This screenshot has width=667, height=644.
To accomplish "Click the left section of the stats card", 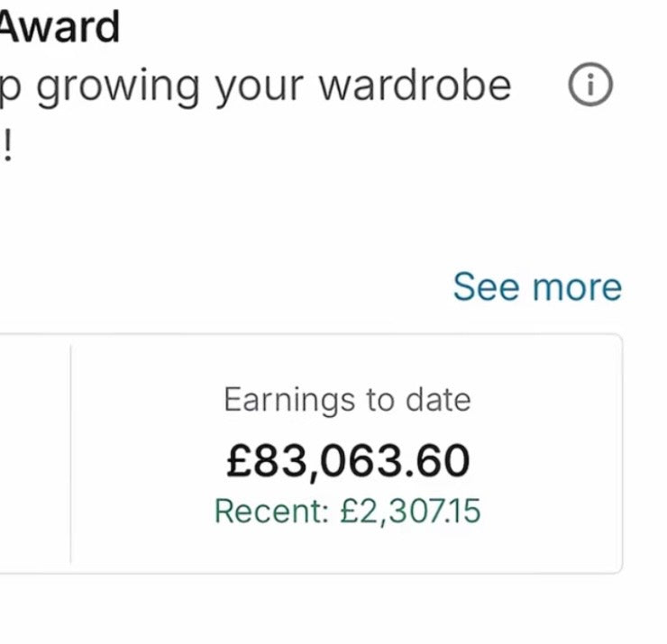I will coord(34,453).
